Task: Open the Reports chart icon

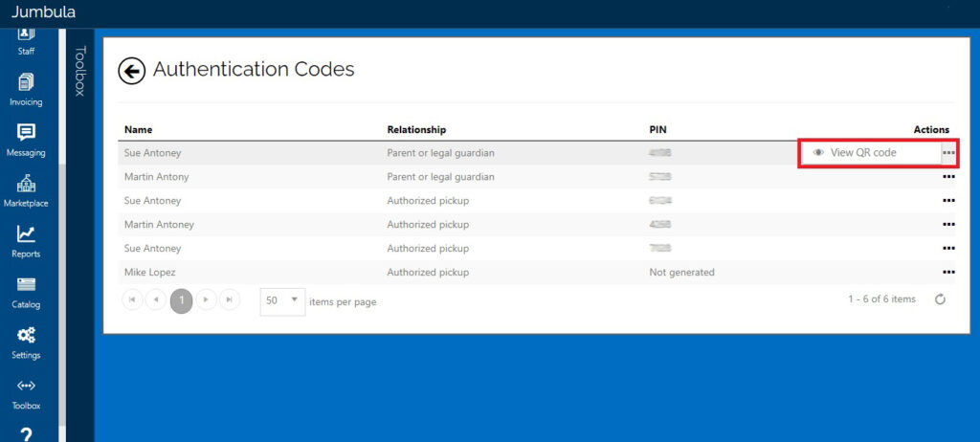Action: (26, 242)
